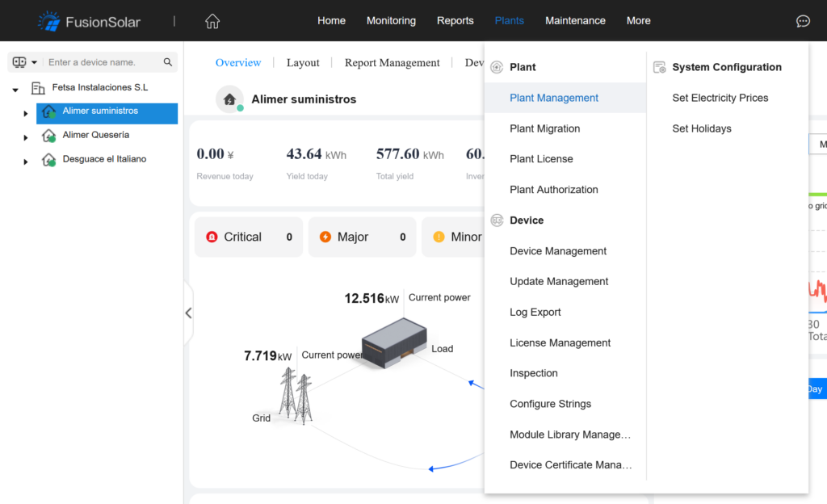Switch to the Layout tab

303,63
